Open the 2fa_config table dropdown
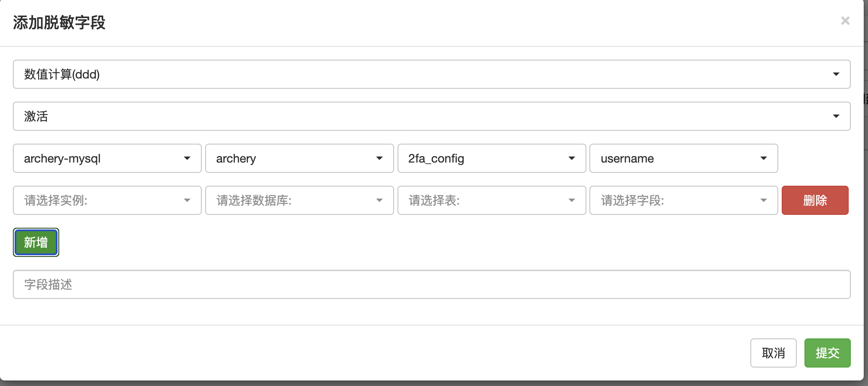The image size is (868, 386). [x=492, y=158]
